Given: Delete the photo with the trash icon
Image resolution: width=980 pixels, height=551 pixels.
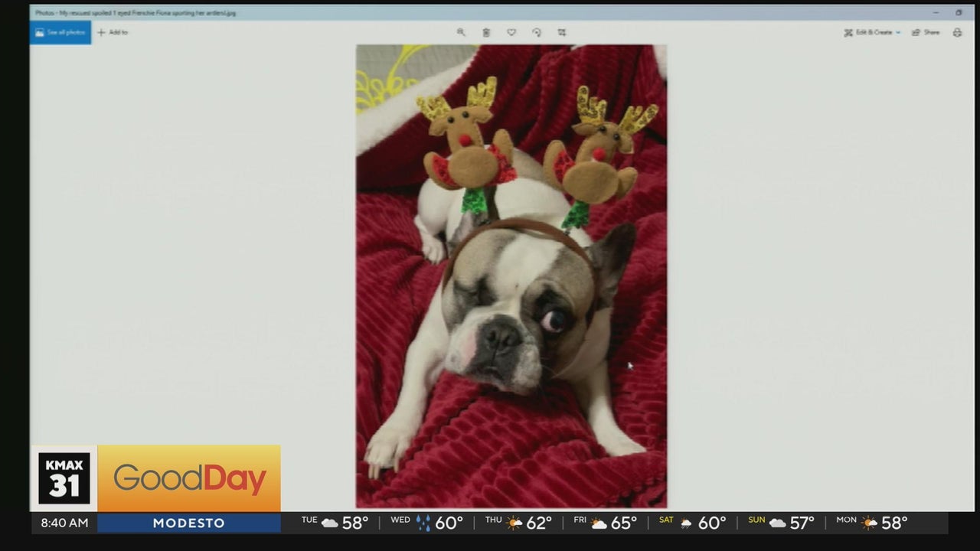Looking at the screenshot, I should (x=486, y=32).
